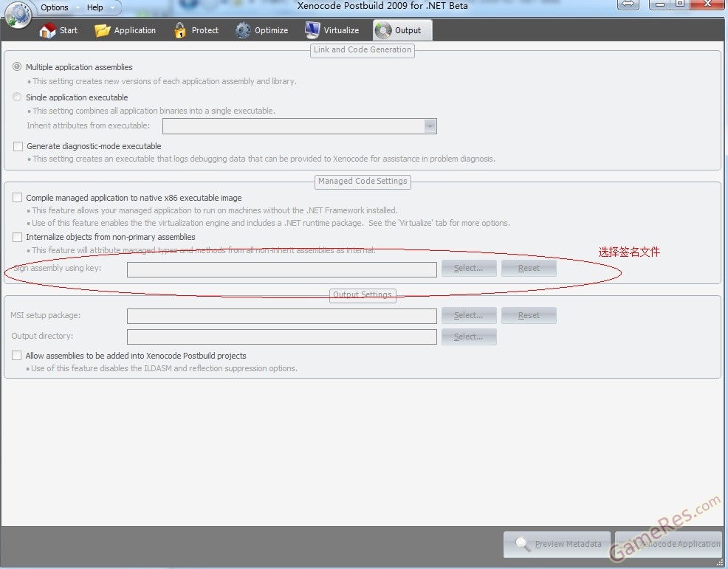Open the Start tab
728x569 pixels.
[58, 30]
